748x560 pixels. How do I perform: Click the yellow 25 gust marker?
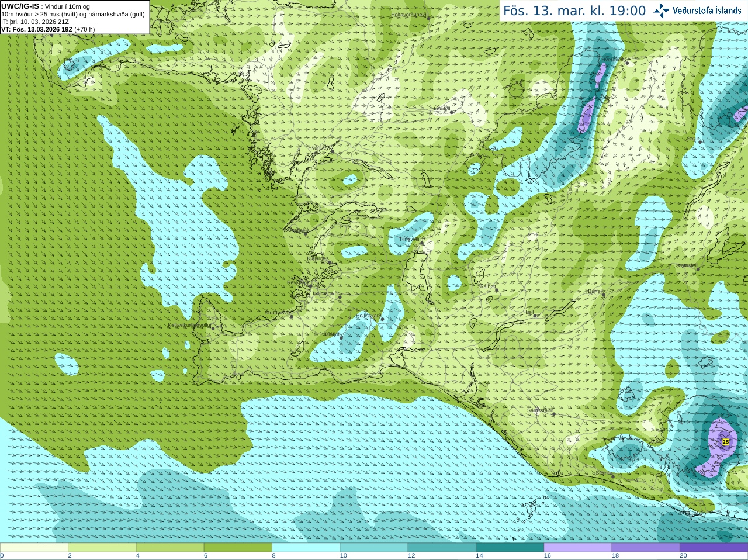click(726, 442)
